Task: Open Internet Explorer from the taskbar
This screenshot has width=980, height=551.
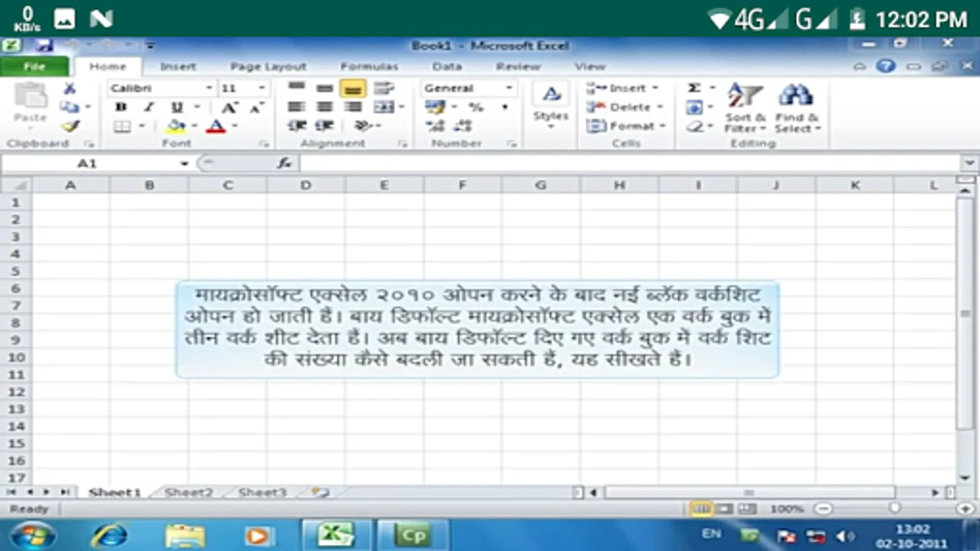Action: [x=109, y=536]
